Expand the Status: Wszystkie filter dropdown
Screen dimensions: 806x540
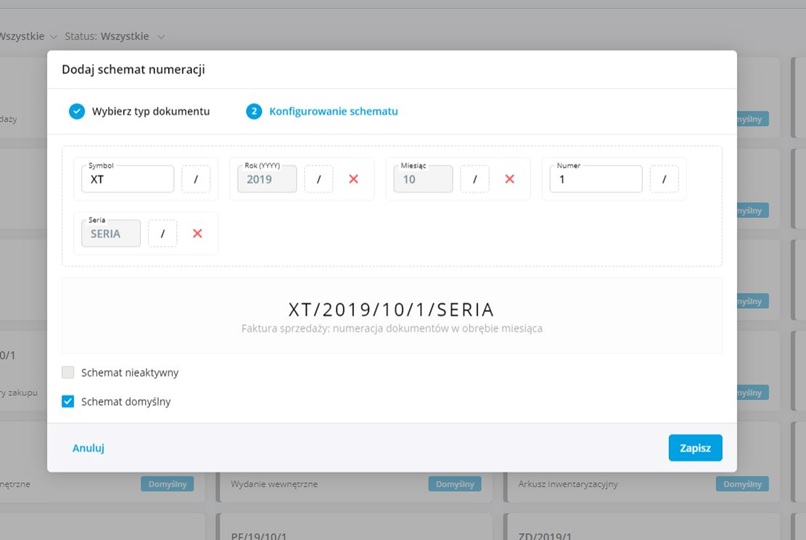[115, 36]
